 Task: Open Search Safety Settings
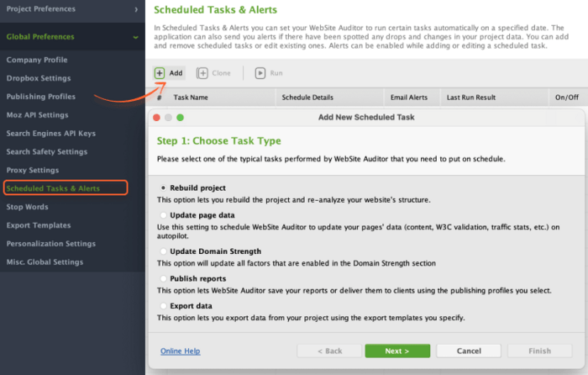pyautogui.click(x=46, y=151)
